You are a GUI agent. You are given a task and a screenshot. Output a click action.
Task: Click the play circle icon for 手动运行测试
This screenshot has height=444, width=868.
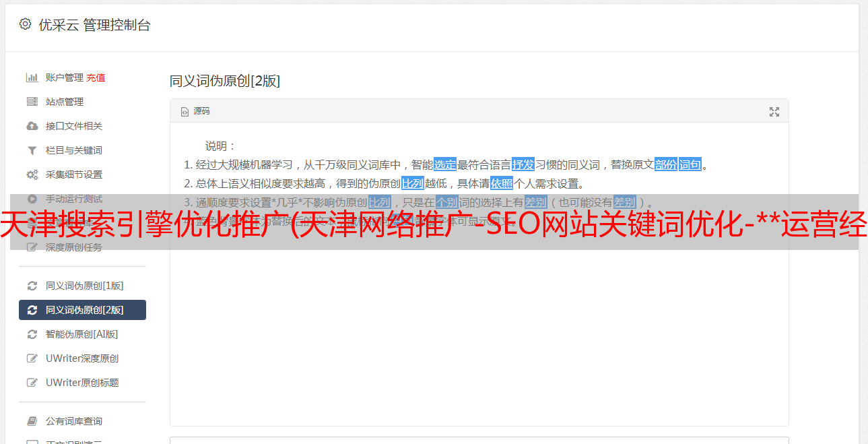click(x=32, y=199)
